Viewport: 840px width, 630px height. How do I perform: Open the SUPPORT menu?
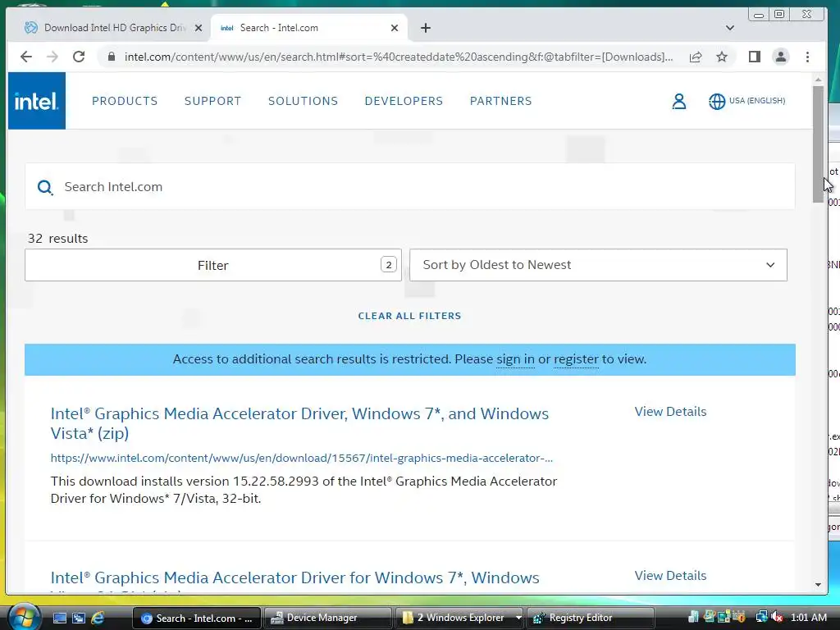coord(212,101)
